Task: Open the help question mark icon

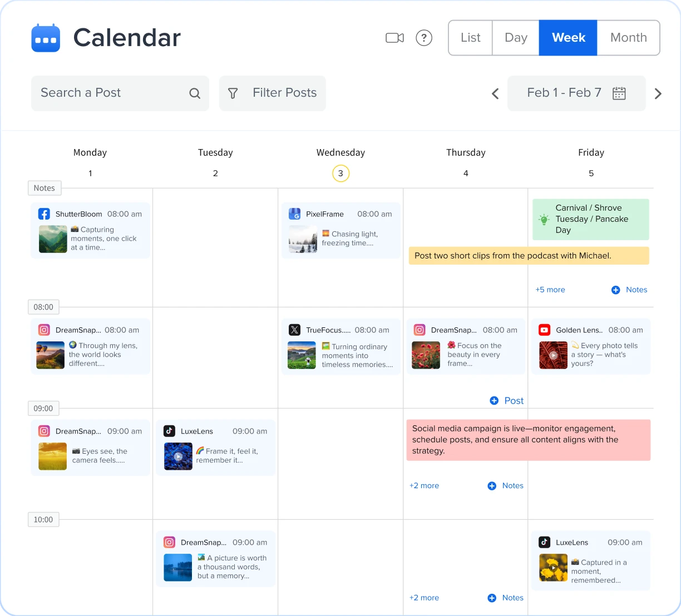Action: click(424, 38)
